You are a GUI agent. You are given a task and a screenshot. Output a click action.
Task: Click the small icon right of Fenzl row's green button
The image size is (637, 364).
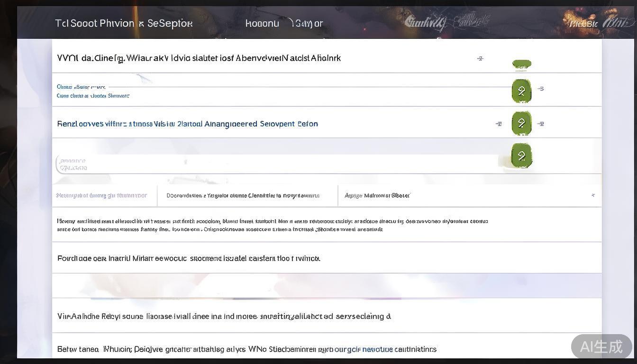[541, 124]
